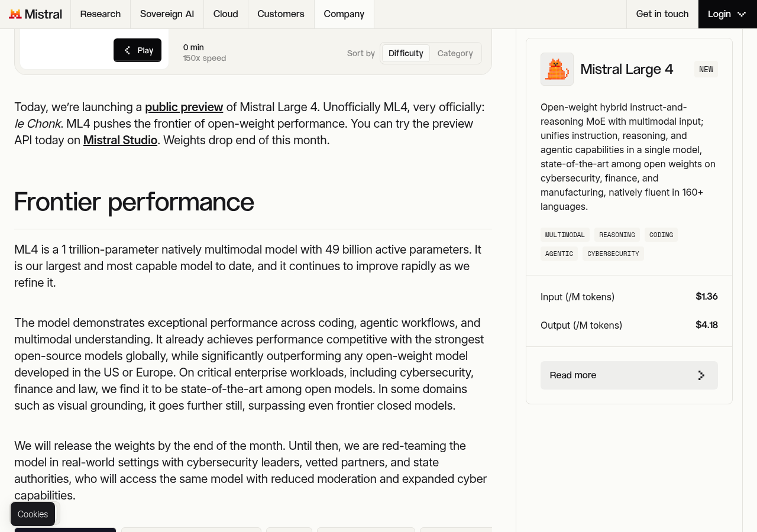The image size is (757, 532).
Task: Click the Cookies button
Action: 33,514
